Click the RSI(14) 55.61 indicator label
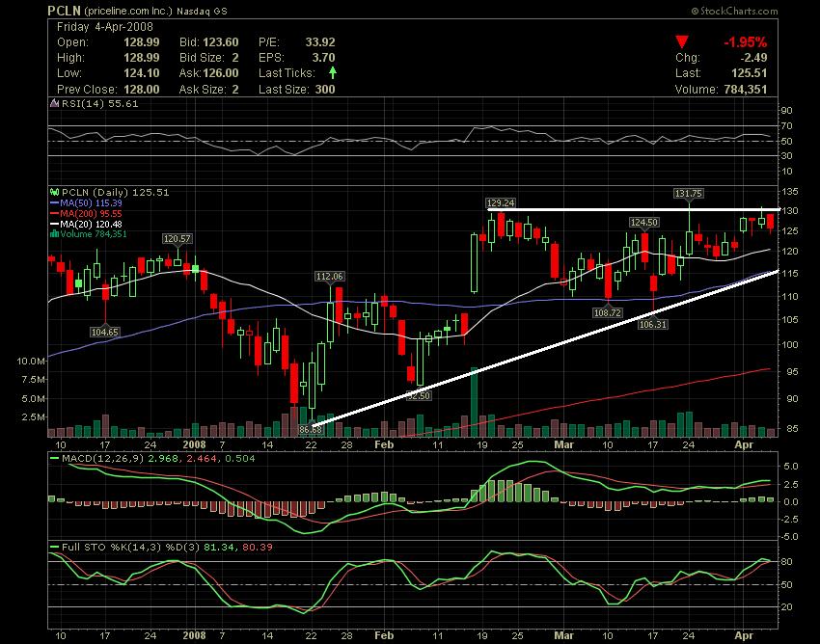The height and width of the screenshot is (644, 820). [x=100, y=103]
